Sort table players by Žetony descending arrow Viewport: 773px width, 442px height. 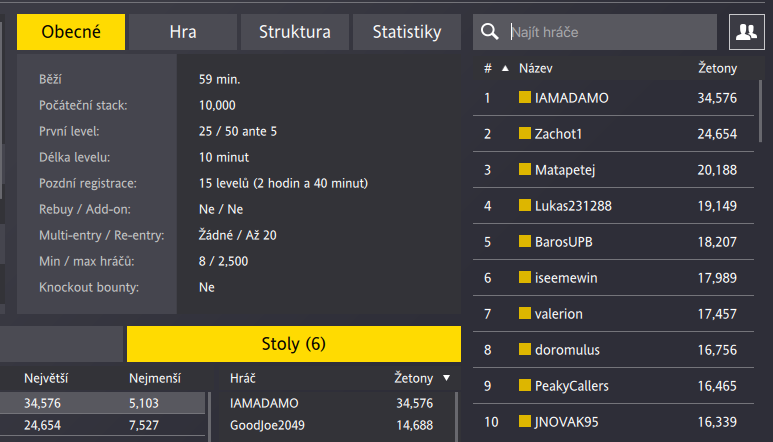point(446,379)
